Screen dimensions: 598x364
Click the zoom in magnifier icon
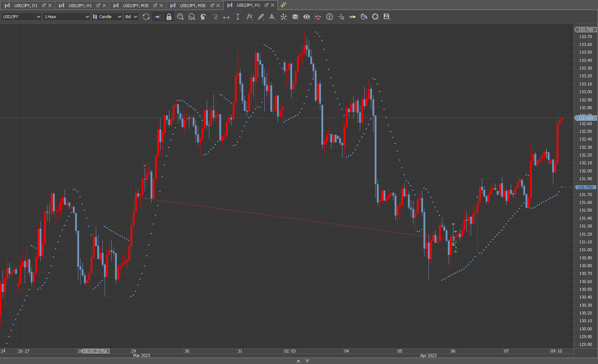coord(180,17)
